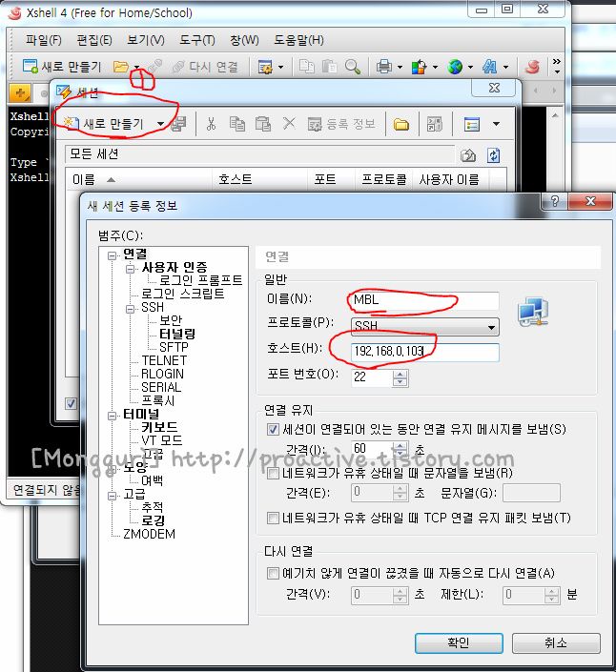Viewport: 616px width, 672px height.
Task: Open folder icon in Xshell main toolbar
Action: [x=120, y=67]
